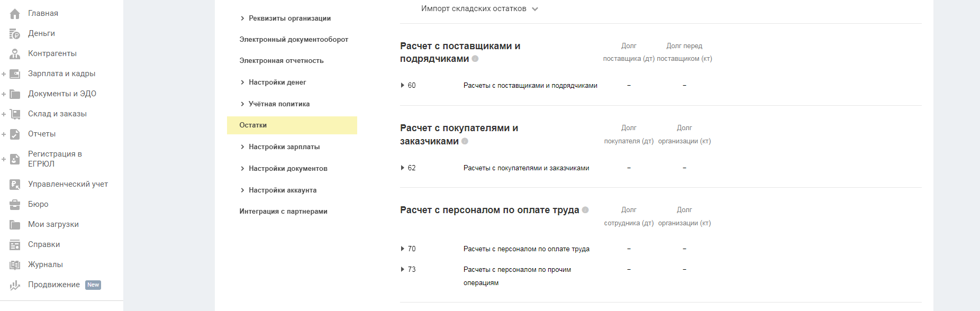Click info icon beside поставщиками и подрядчиками heading

pos(475,59)
